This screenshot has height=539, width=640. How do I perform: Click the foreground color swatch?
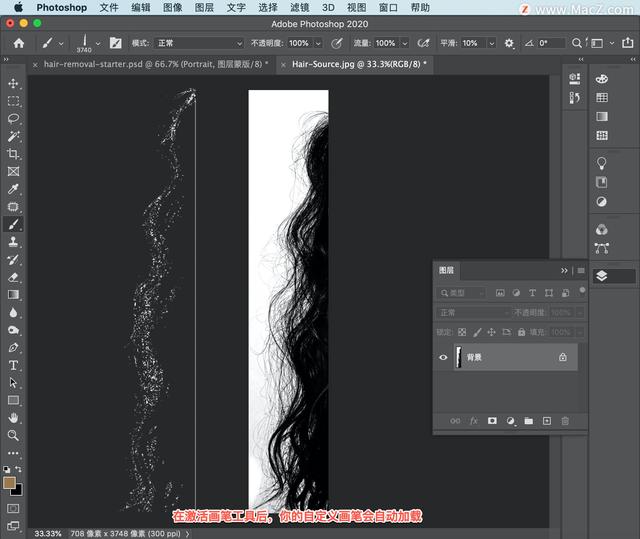click(x=9, y=483)
